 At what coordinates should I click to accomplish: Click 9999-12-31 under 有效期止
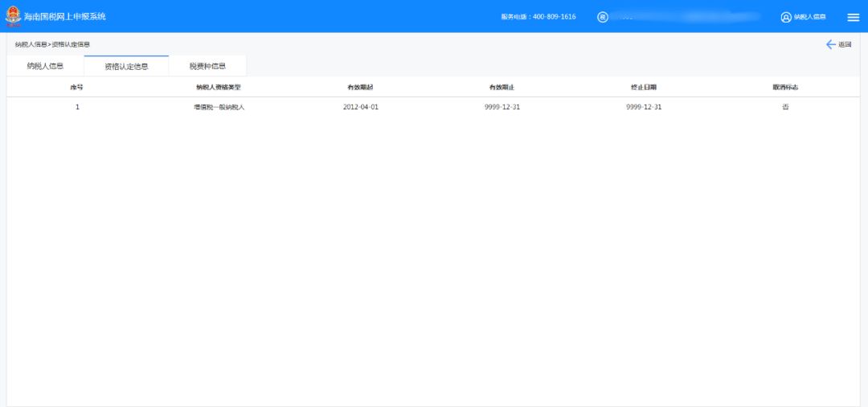(502, 107)
